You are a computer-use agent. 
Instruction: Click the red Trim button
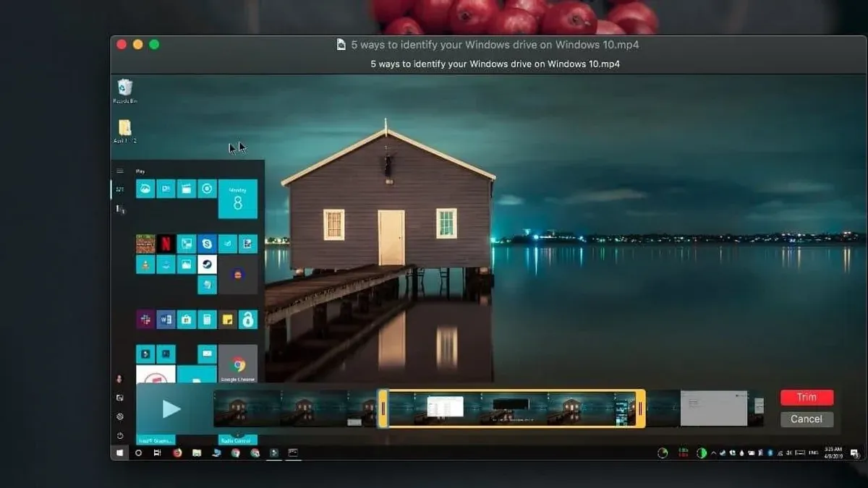(x=807, y=398)
